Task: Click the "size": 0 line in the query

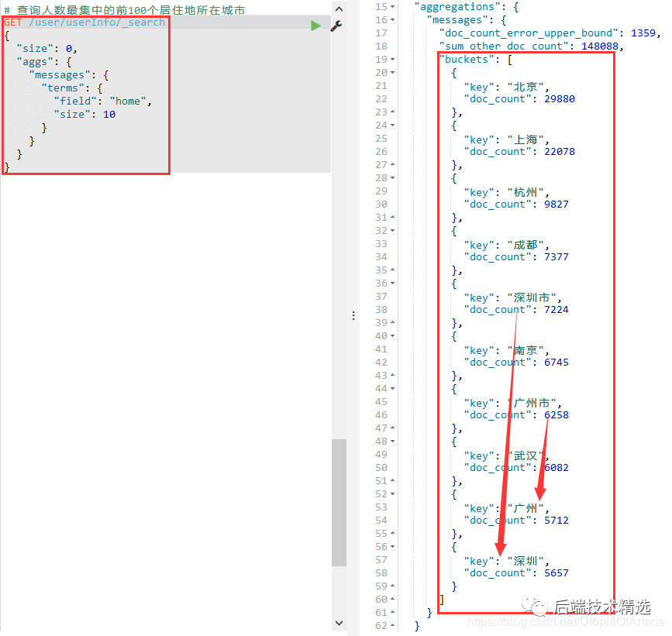Action: tap(47, 49)
